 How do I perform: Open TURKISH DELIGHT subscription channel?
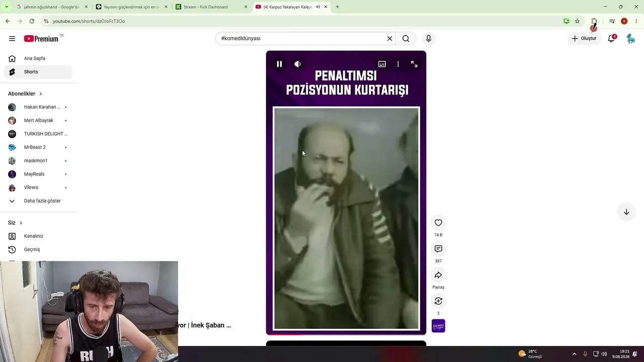pos(38,134)
